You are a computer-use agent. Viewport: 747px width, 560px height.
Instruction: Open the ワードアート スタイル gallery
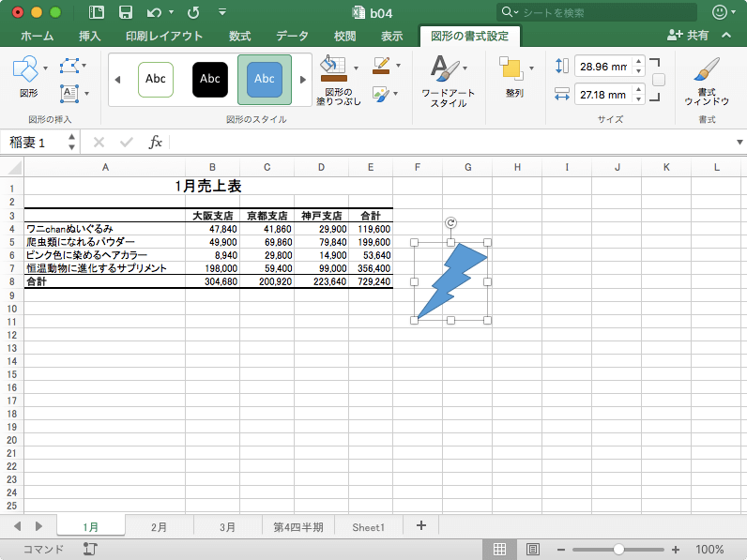448,81
